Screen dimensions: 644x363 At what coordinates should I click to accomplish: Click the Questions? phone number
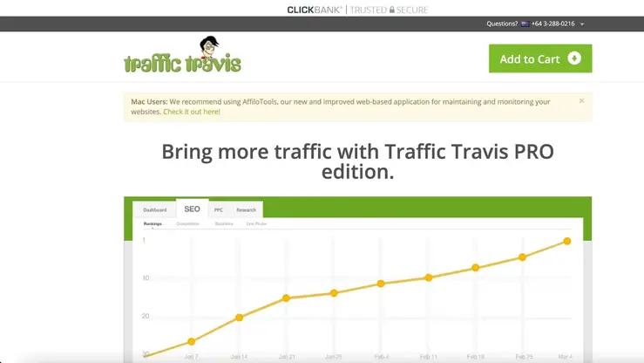click(554, 24)
